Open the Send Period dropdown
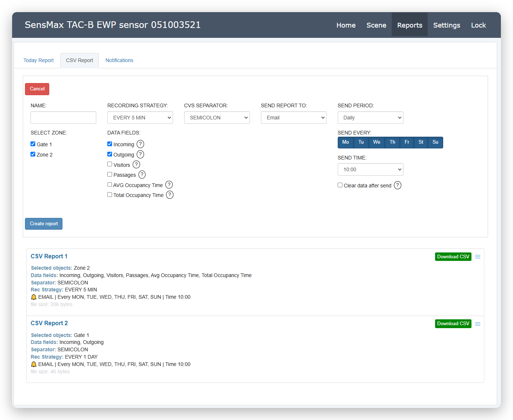This screenshot has height=420, width=513. 370,118
